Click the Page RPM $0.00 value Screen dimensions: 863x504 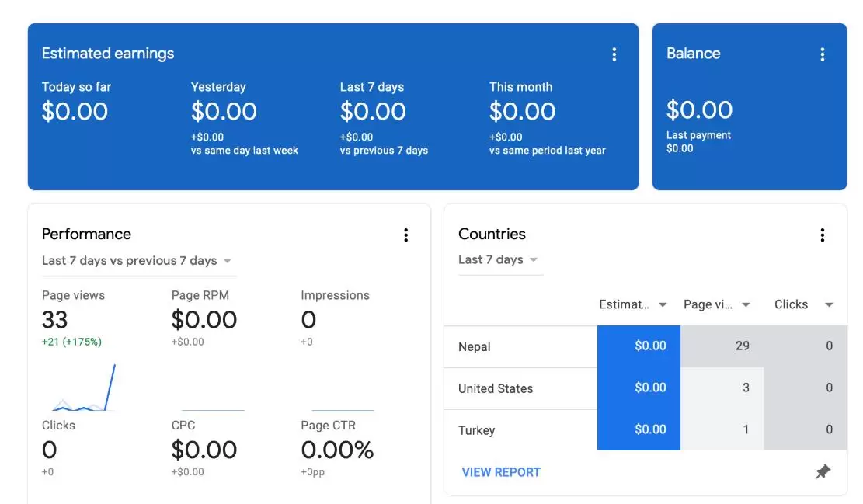click(x=204, y=320)
